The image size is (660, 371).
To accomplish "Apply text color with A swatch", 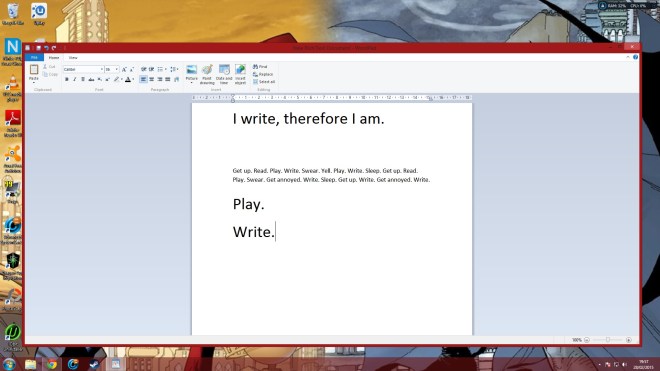I will pyautogui.click(x=128, y=79).
